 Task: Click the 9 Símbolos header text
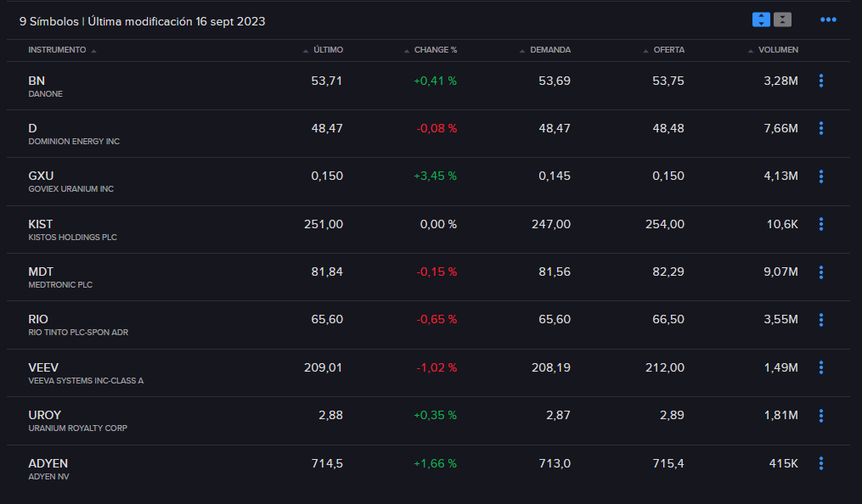(49, 21)
